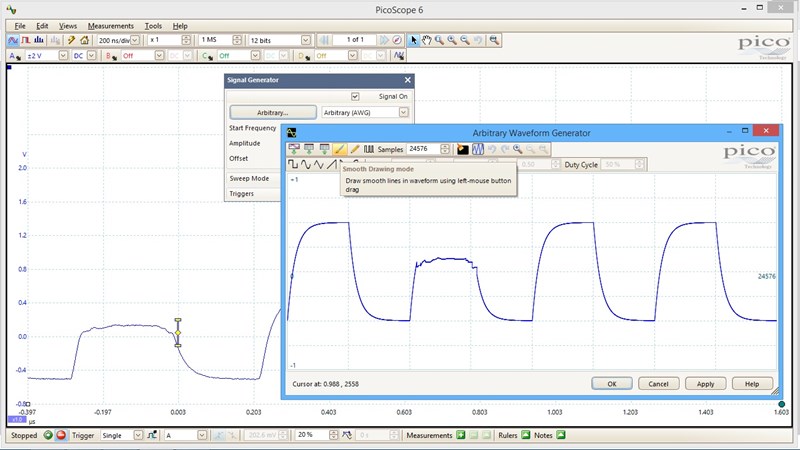
Task: Click the yellow trigger marker on waveform
Action: [178, 333]
